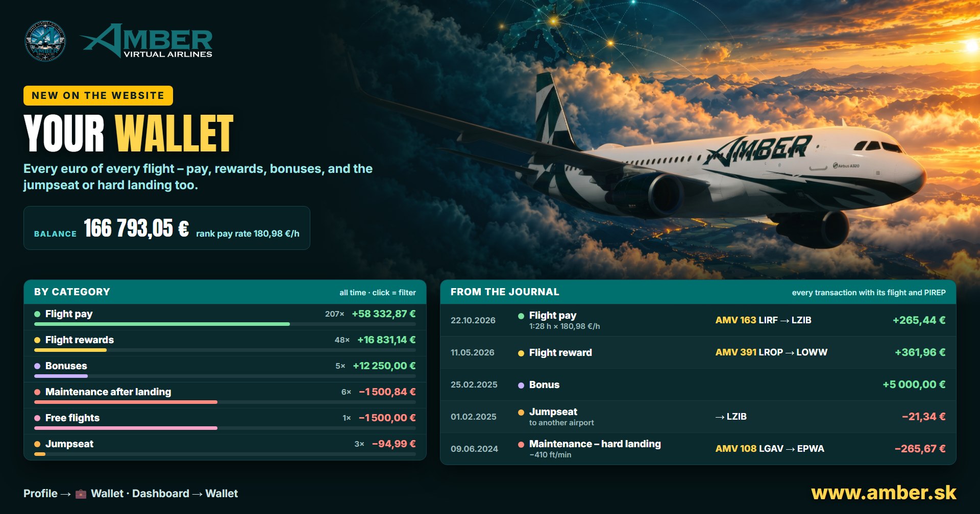The height and width of the screenshot is (514, 980).
Task: Click the round Amber airline emblem
Action: (x=45, y=41)
